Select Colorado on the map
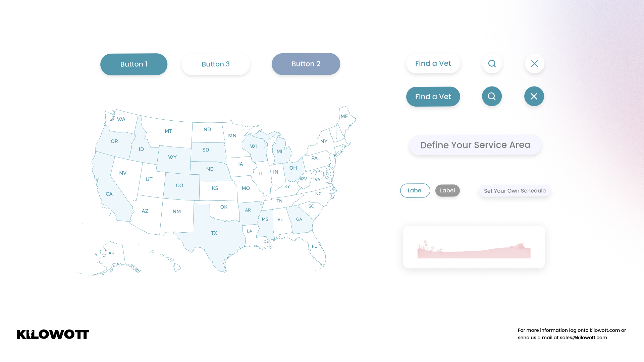Screen dimensions: 644x362 [x=179, y=185]
